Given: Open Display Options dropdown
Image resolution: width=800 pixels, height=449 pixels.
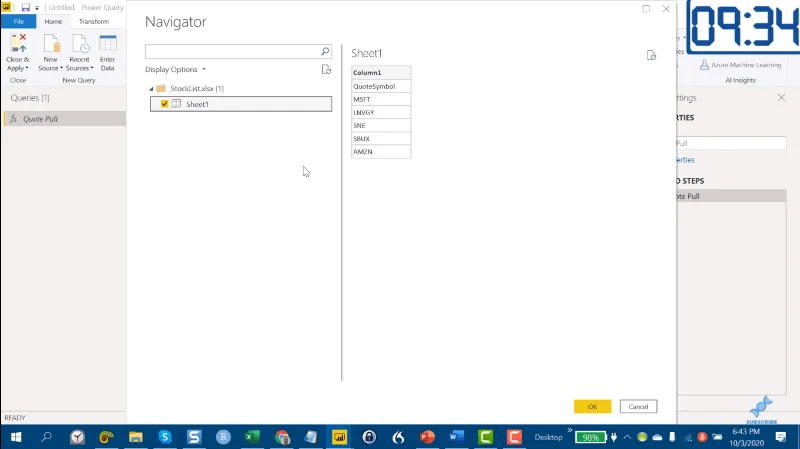Looking at the screenshot, I should (175, 69).
